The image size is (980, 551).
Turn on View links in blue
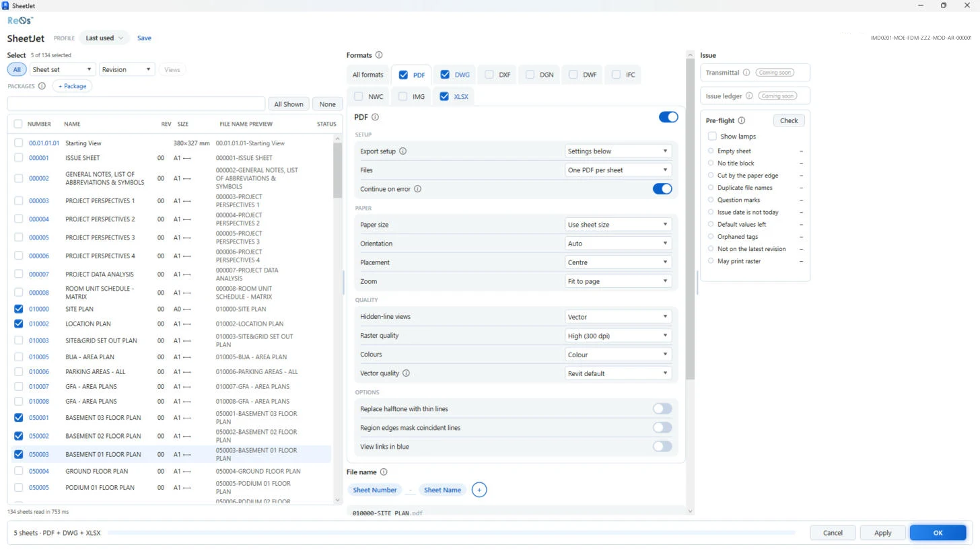pyautogui.click(x=662, y=447)
